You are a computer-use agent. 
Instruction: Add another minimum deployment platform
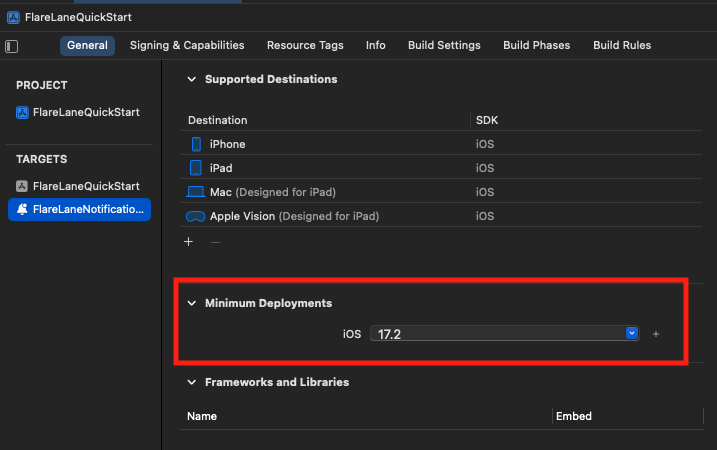(656, 334)
